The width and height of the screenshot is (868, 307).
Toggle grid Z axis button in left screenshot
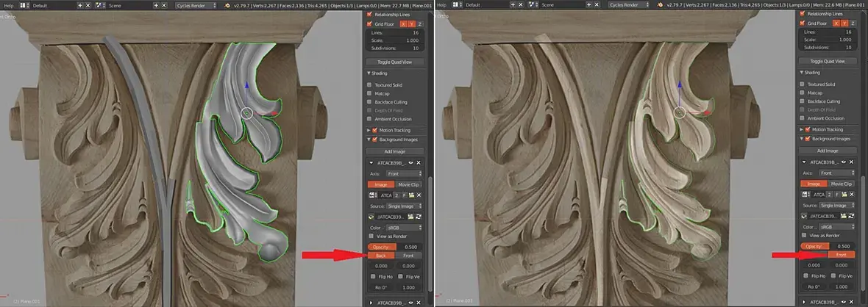(x=419, y=24)
